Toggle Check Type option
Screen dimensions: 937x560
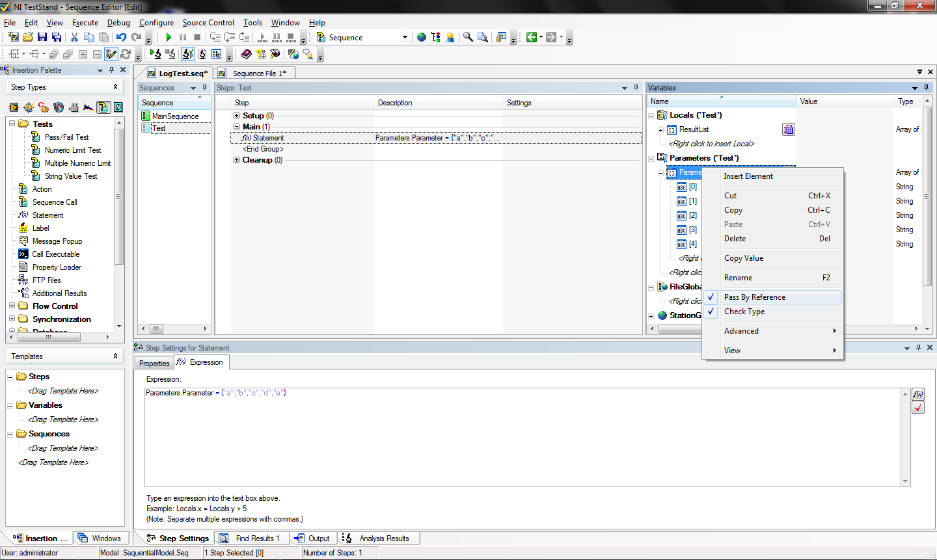pos(772,312)
